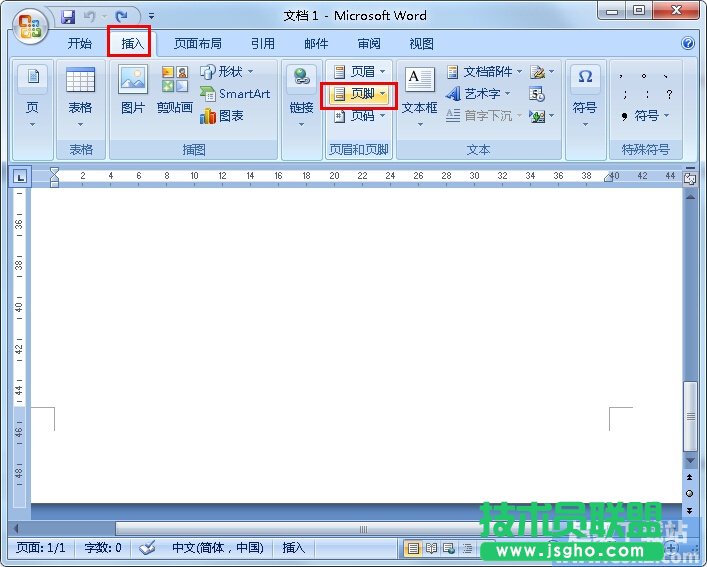Insert the small circle period symbol

pyautogui.click(x=644, y=75)
